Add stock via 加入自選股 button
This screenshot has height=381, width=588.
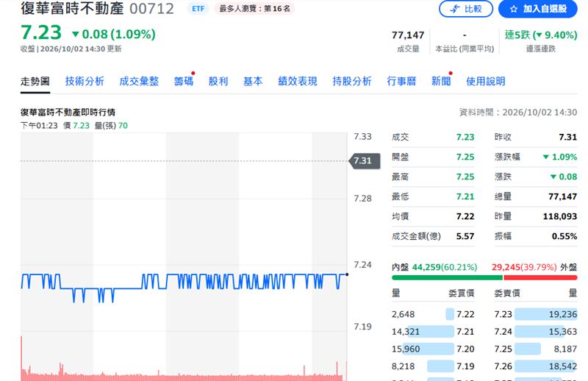538,9
